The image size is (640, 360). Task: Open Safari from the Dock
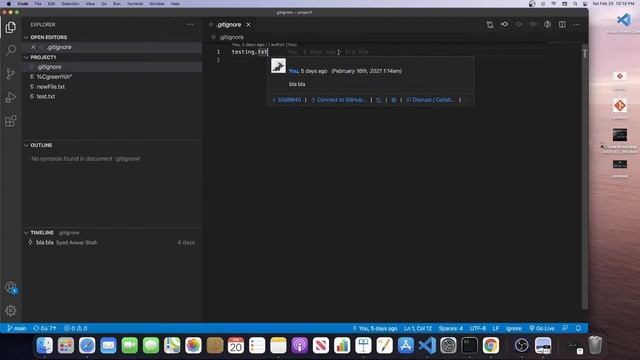coord(87,345)
